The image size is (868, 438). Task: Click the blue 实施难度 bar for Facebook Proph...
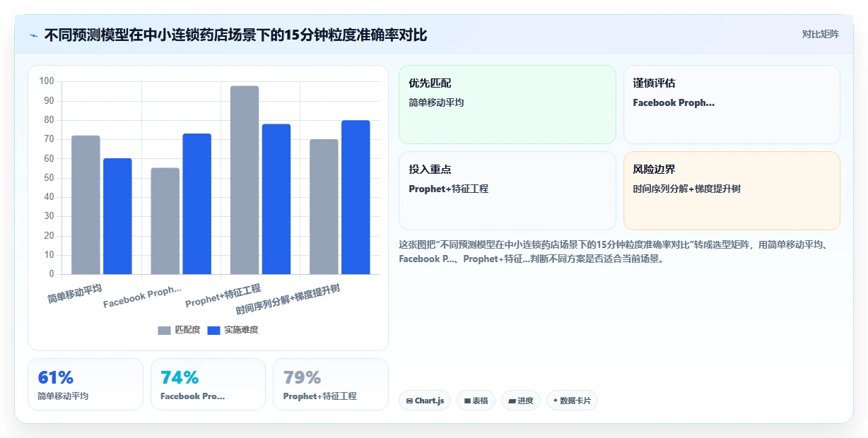click(197, 203)
